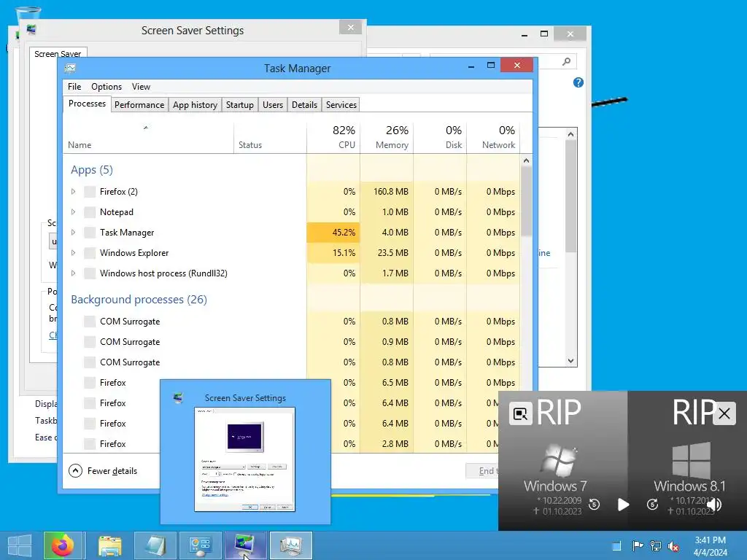This screenshot has width=747, height=560.
Task: Skip forward five seconds in overlay video
Action: point(653,505)
